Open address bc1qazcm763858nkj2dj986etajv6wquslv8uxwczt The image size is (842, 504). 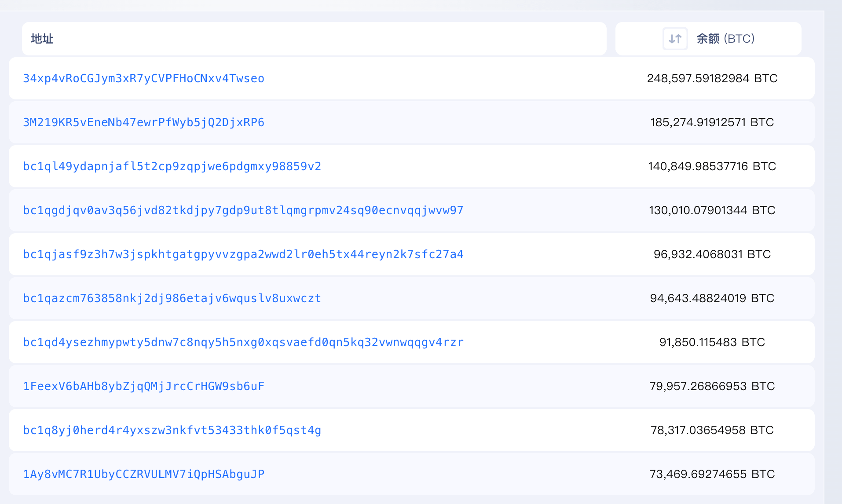pyautogui.click(x=172, y=298)
